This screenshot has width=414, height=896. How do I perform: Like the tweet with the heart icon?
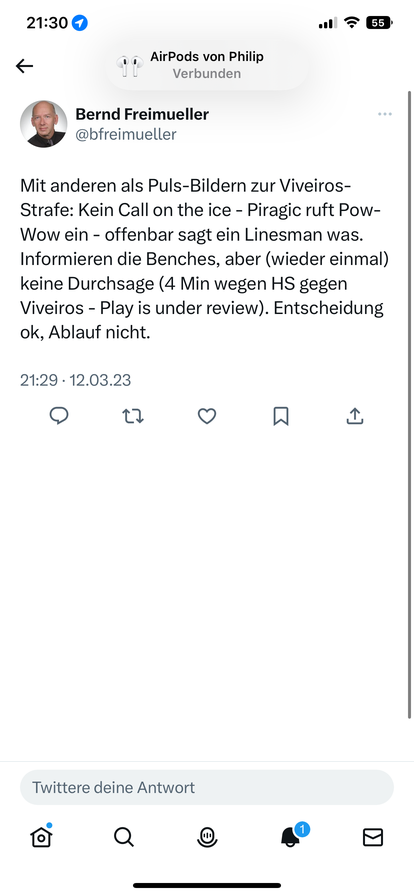pos(207,417)
